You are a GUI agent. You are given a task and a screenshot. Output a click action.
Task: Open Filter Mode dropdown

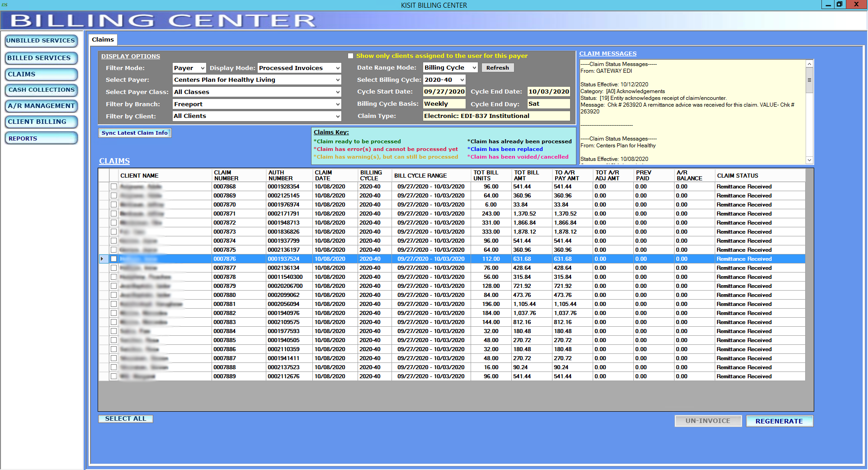tap(189, 68)
